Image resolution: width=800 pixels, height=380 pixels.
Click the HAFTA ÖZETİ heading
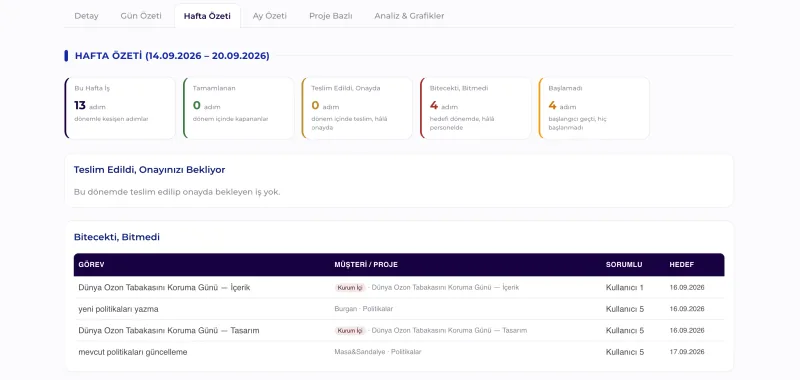click(172, 56)
